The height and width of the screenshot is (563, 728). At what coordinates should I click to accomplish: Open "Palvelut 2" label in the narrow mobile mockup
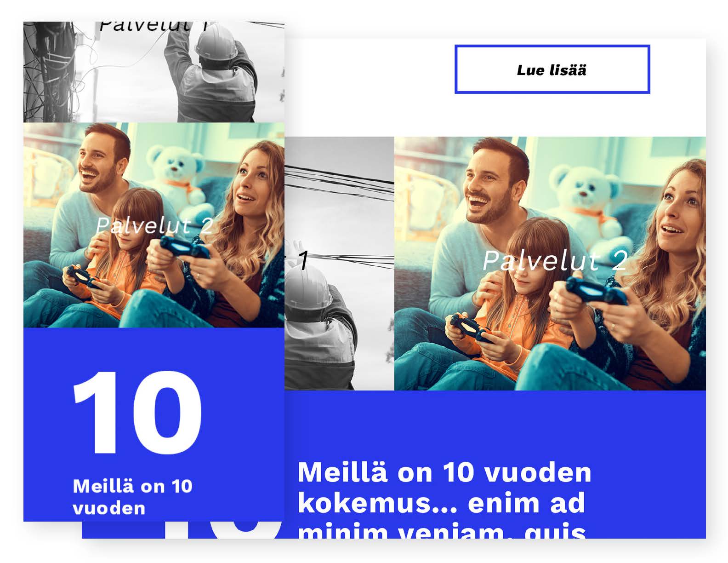click(154, 226)
